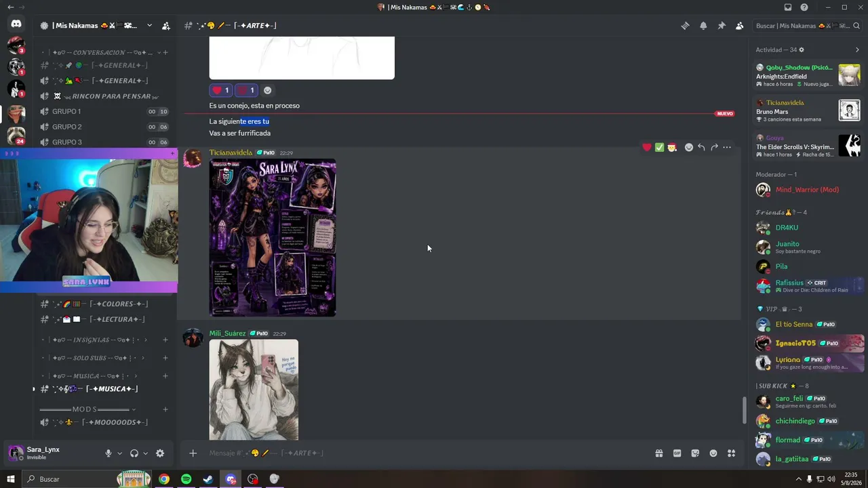Toggle the member list icon

tap(739, 26)
